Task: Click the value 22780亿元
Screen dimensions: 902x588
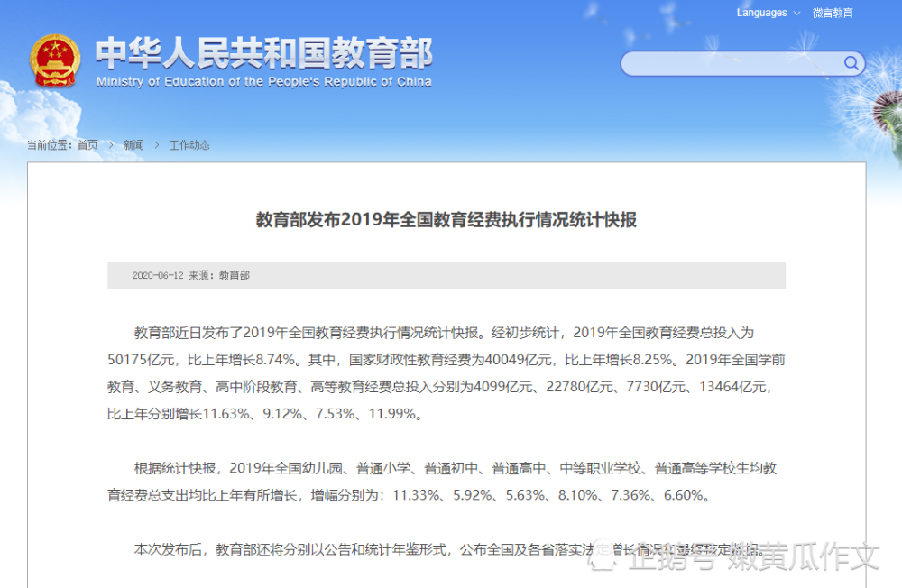Action: [x=579, y=387]
